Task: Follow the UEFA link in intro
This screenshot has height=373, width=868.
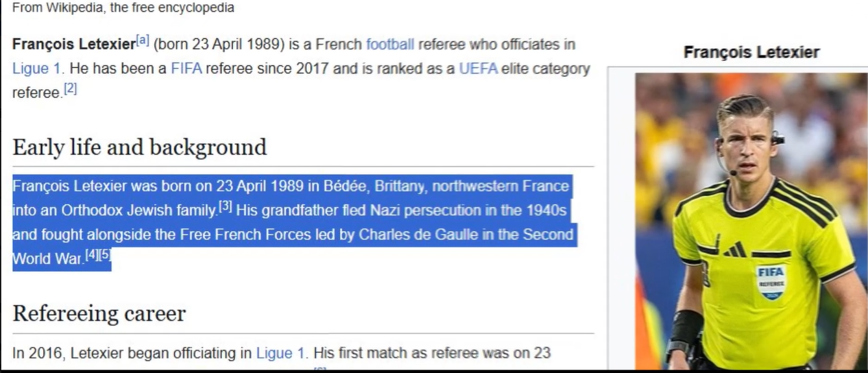Action: point(478,68)
